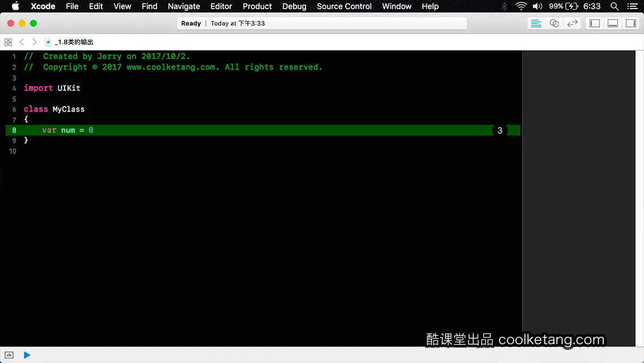Open the Product menu
Screen dimensions: 644x363
[257, 6]
